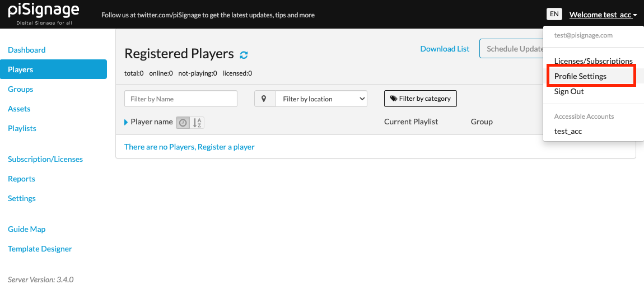The height and width of the screenshot is (298, 644).
Task: Select the test_acc accessible account
Action: 568,132
